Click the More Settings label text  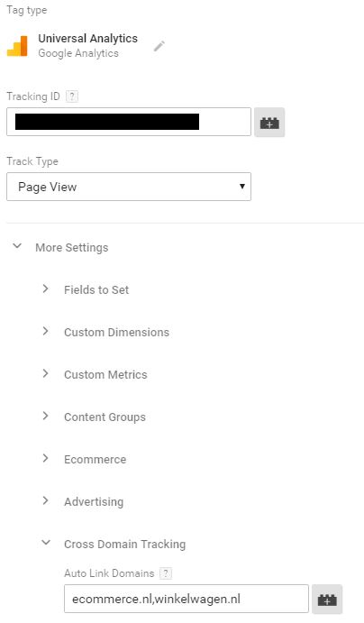pos(72,248)
